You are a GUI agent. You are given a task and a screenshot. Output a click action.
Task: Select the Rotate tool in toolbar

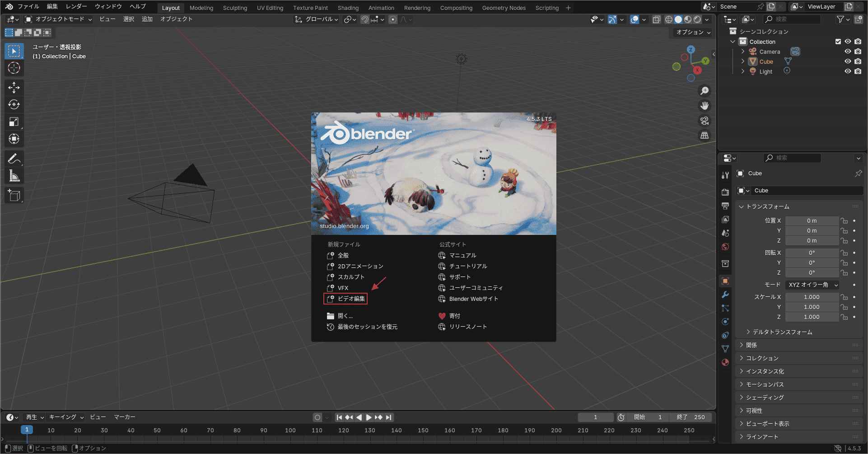point(14,104)
